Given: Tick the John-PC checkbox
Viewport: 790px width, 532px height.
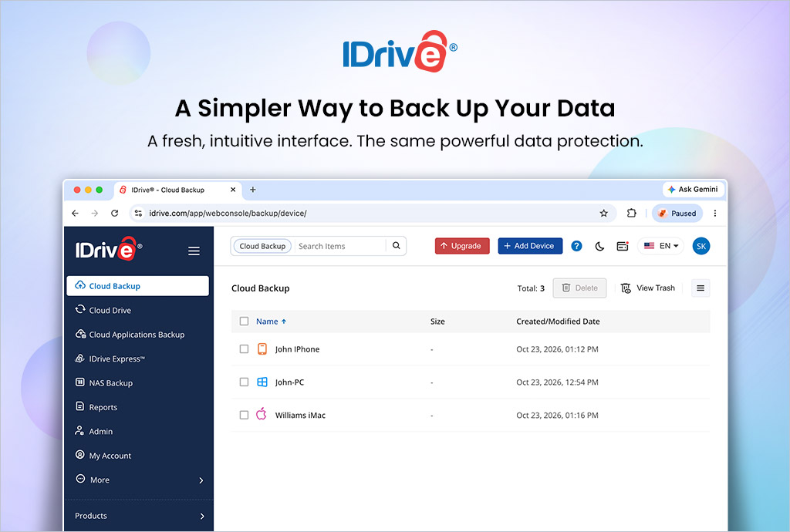Looking at the screenshot, I should (244, 382).
